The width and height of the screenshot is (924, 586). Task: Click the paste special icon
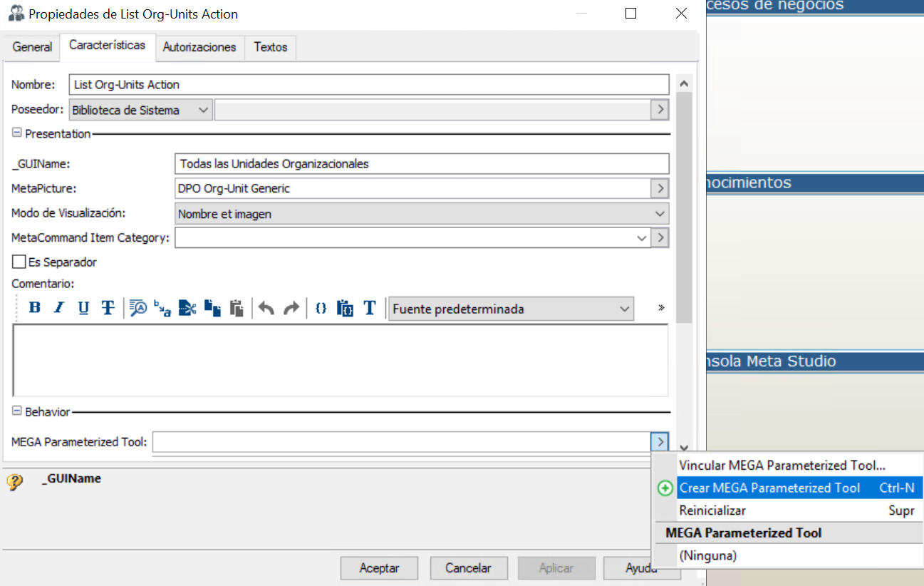click(x=346, y=308)
